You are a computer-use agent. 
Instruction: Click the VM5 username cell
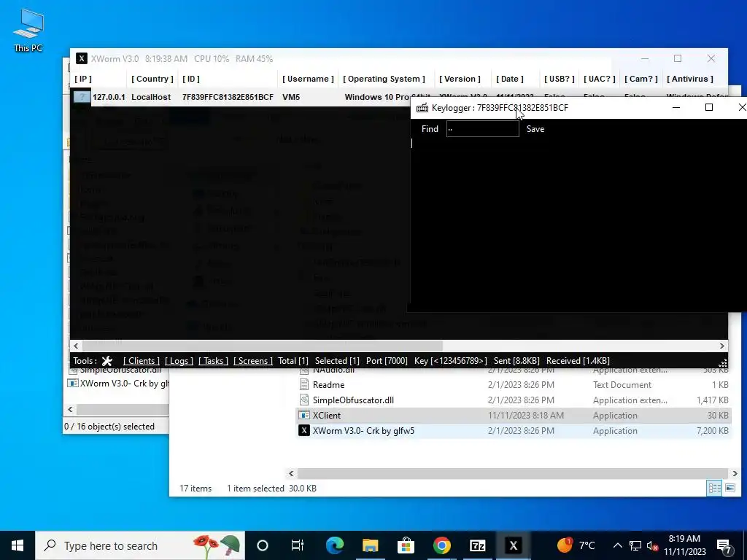291,97
